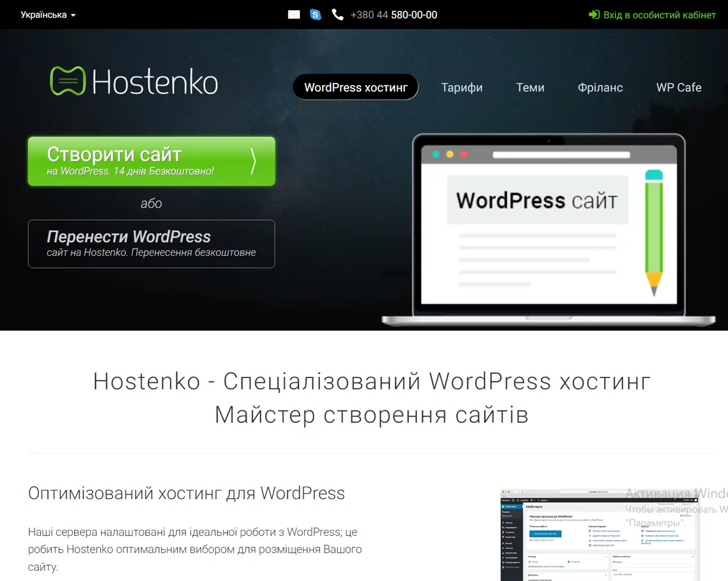Click the laptop WordPress сайт illustration
The height and width of the screenshot is (581, 728).
[x=548, y=230]
